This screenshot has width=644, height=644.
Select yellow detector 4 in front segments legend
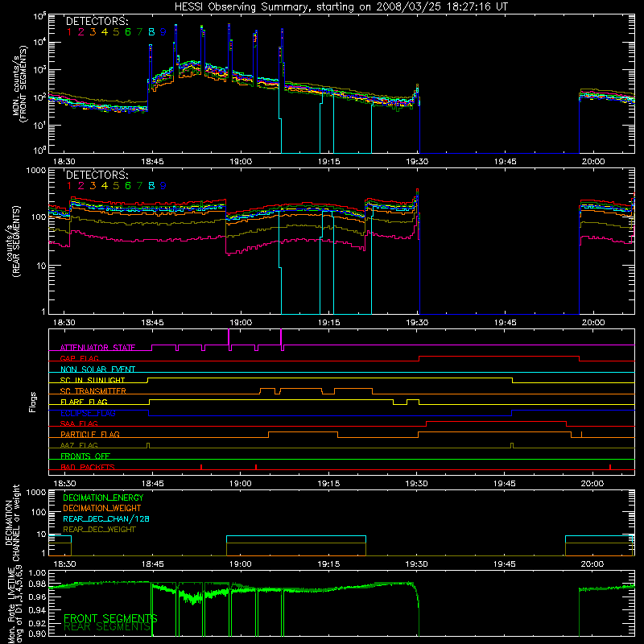coord(105,32)
